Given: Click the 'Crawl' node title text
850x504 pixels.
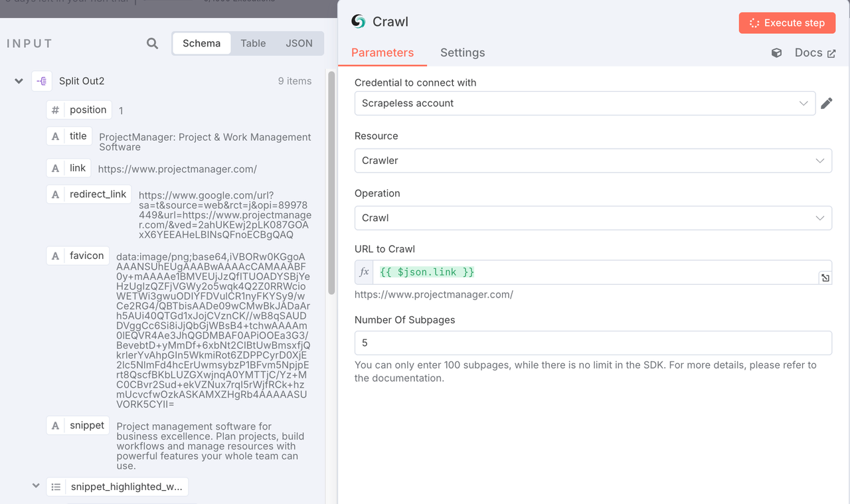Looking at the screenshot, I should pyautogui.click(x=390, y=22).
